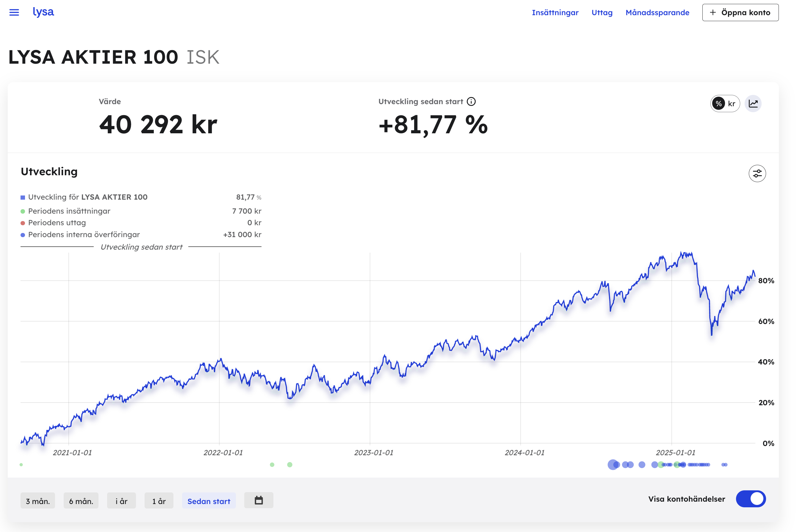Go to the Lysa logo home

(43, 12)
